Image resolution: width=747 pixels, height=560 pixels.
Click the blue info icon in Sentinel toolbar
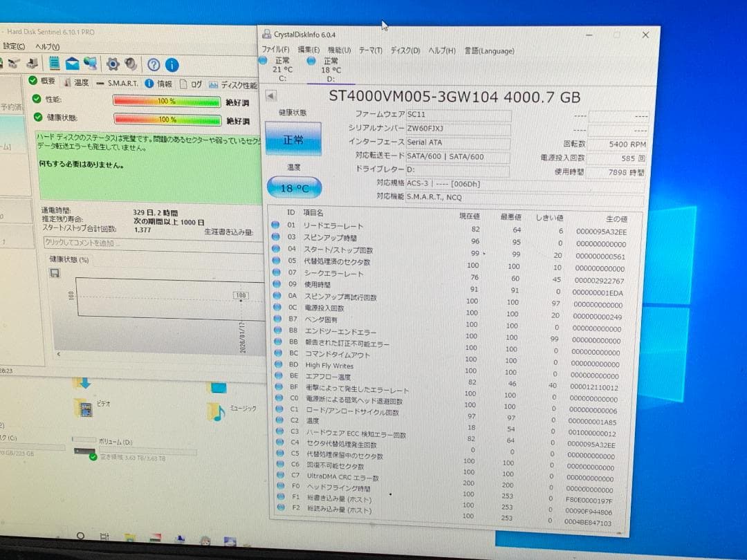pos(172,64)
